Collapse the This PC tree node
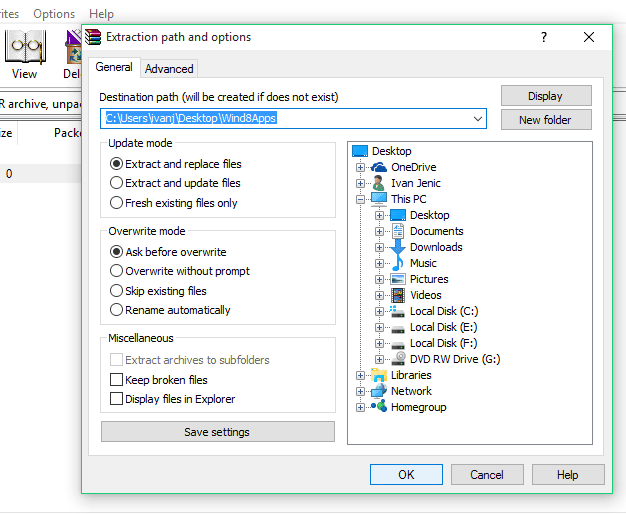The width and height of the screenshot is (626, 514). point(361,199)
